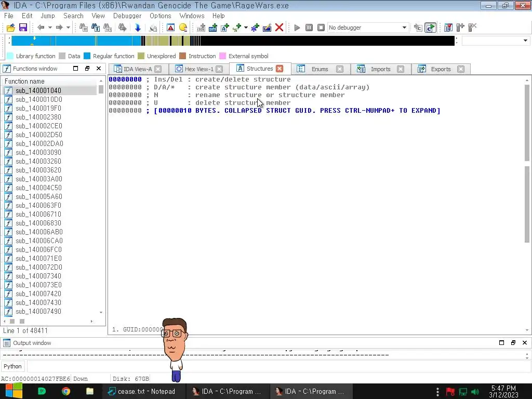Screen dimensions: 532x399
Task: Convert to code with the CODE icon
Action: click(201, 28)
